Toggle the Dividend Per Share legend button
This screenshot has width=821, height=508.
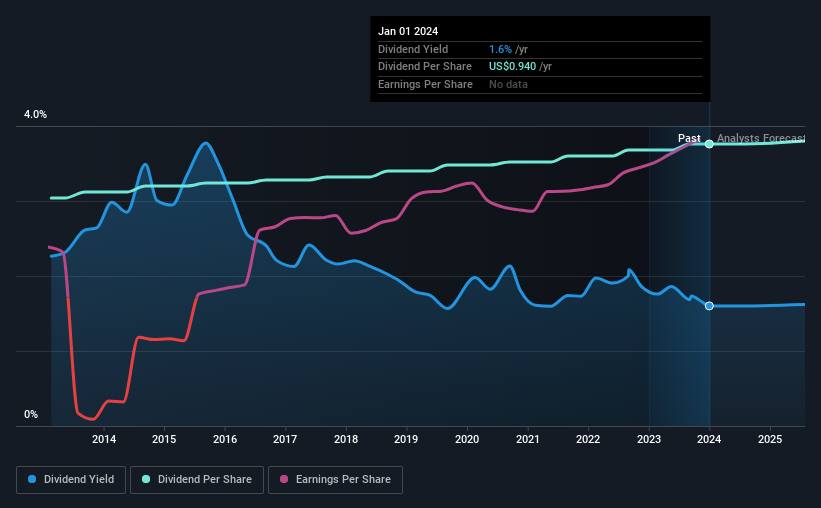[197, 480]
